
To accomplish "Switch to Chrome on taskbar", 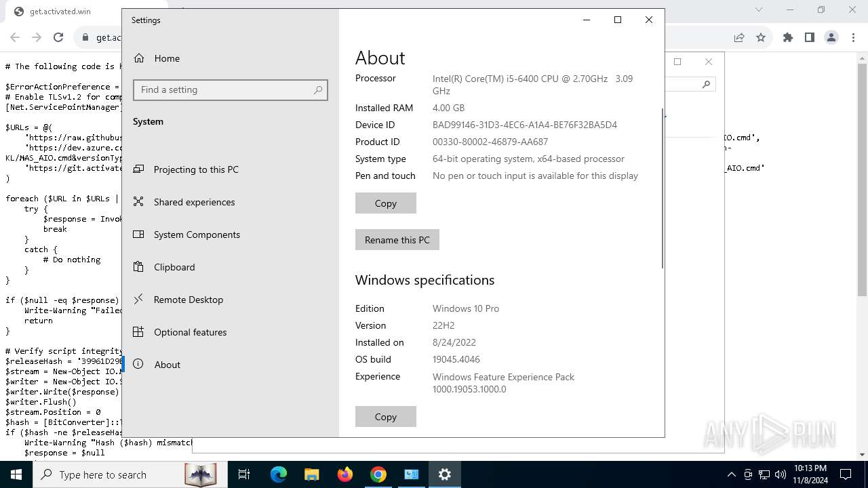I will pyautogui.click(x=378, y=474).
